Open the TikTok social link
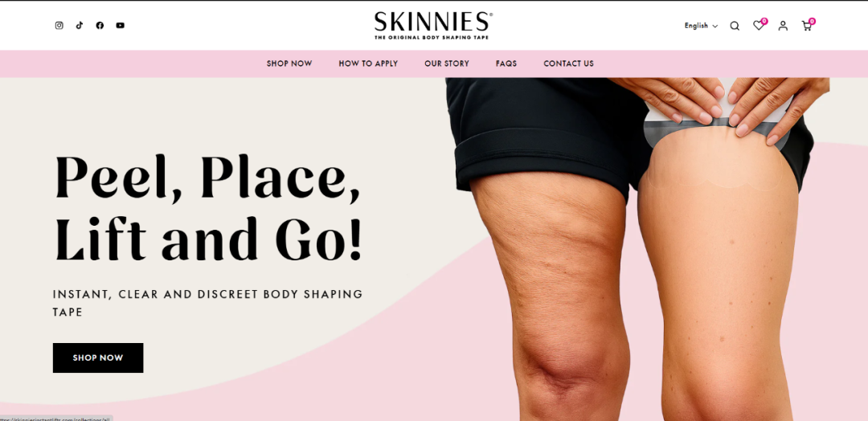The width and height of the screenshot is (868, 421). 79,26
